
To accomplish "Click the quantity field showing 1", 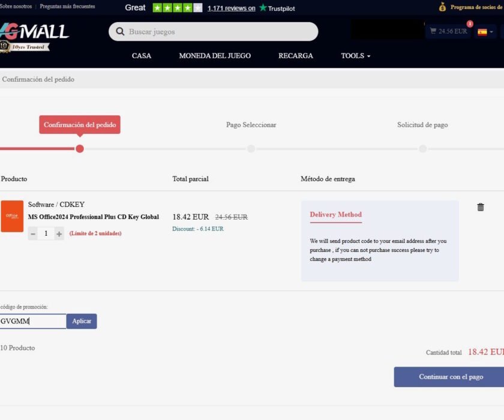I will point(46,233).
